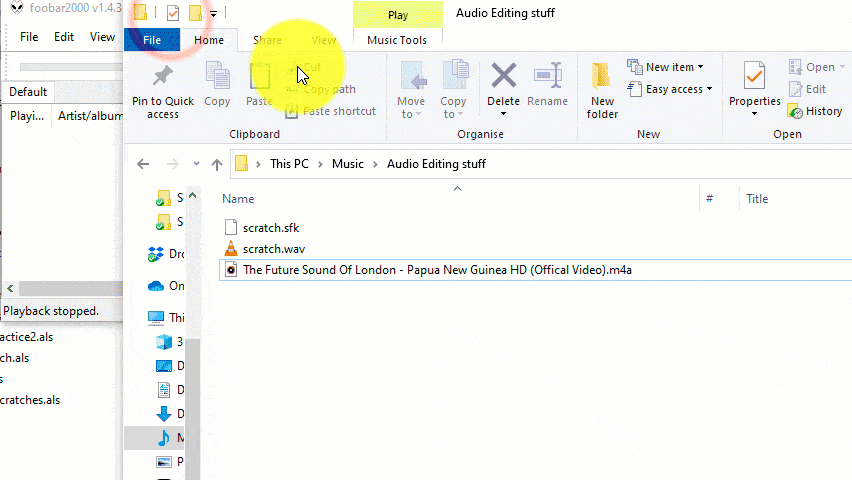Click Music in address breadcrumb

pyautogui.click(x=348, y=164)
